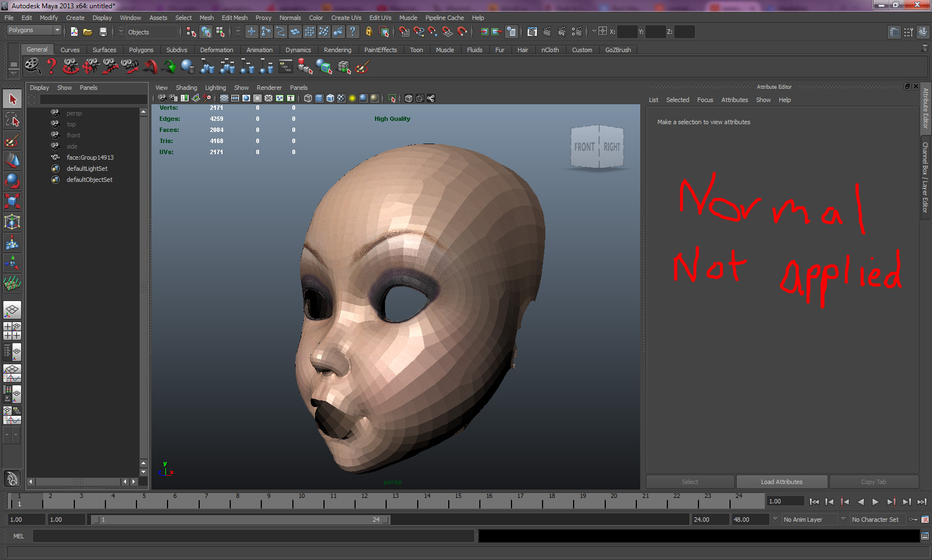The height and width of the screenshot is (560, 932).
Task: Click the viewport Isolate Select icon
Action: click(x=392, y=98)
